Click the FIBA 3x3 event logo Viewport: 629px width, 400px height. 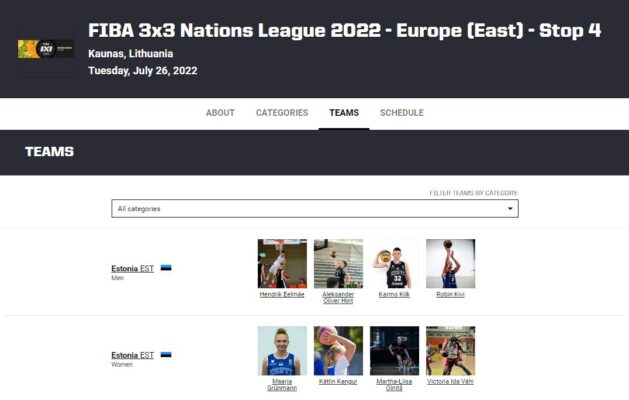click(46, 49)
